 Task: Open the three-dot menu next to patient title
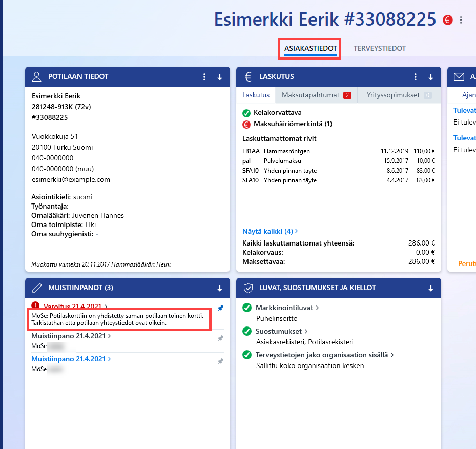click(461, 20)
